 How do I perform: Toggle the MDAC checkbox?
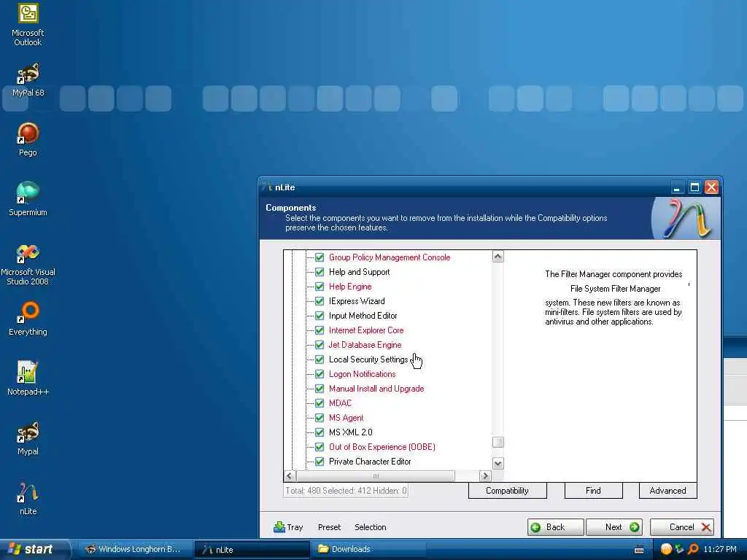tap(320, 403)
